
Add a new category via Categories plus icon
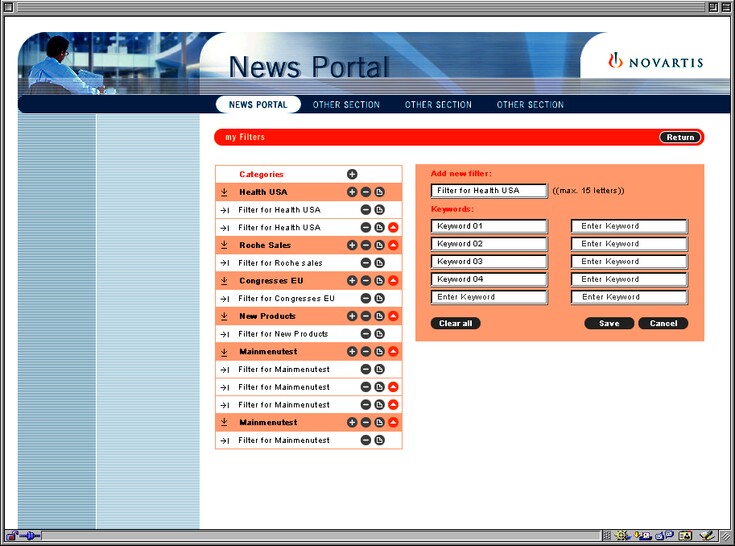pos(352,174)
